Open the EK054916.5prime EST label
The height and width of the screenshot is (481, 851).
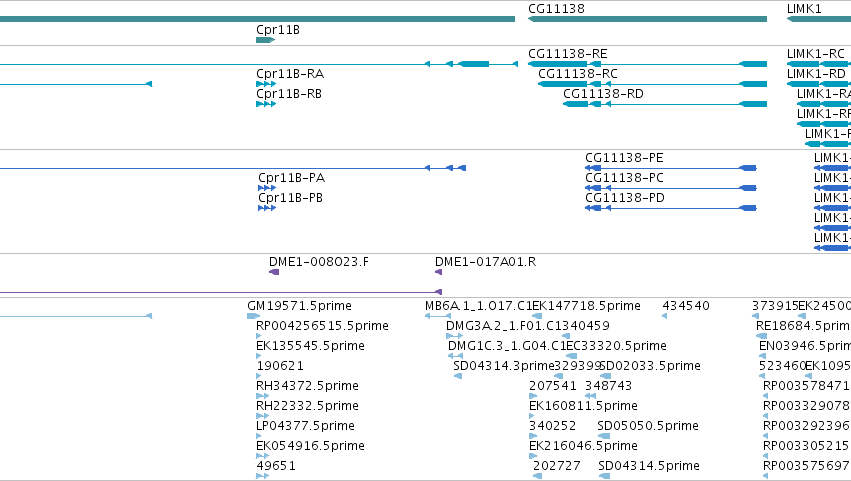(310, 446)
